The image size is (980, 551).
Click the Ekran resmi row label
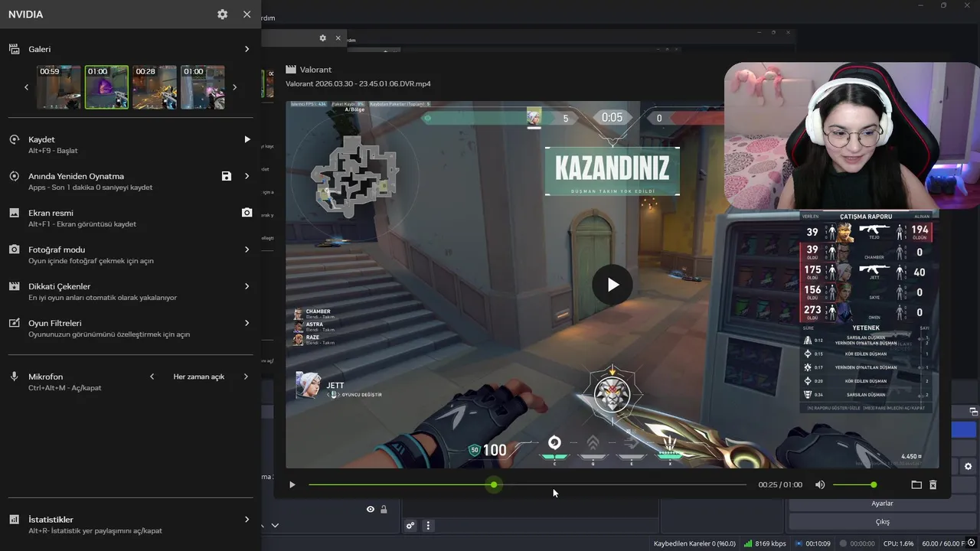pos(51,213)
